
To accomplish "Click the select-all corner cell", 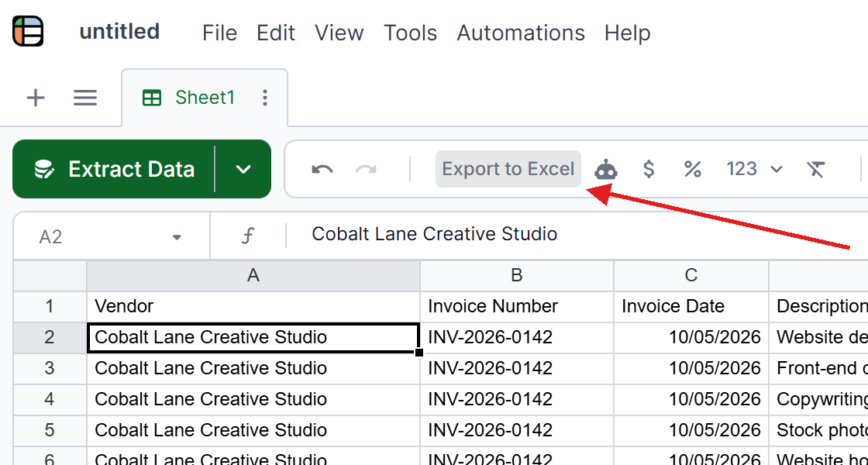I will (50, 275).
